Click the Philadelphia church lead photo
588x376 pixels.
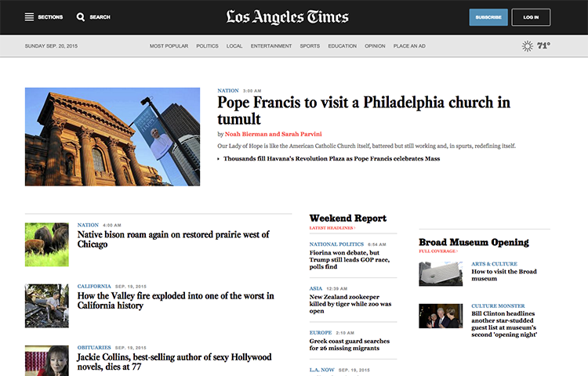pos(112,137)
